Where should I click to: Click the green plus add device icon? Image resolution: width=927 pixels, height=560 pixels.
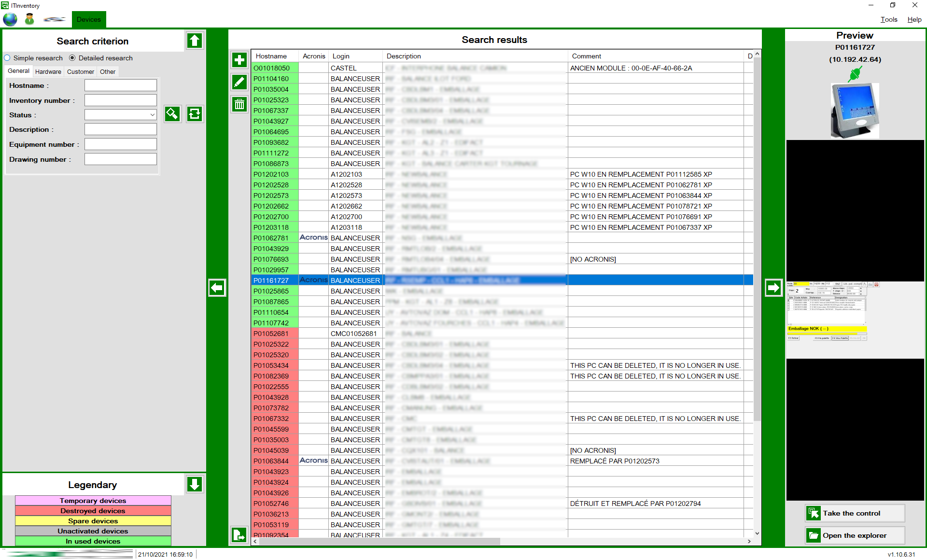tap(239, 60)
